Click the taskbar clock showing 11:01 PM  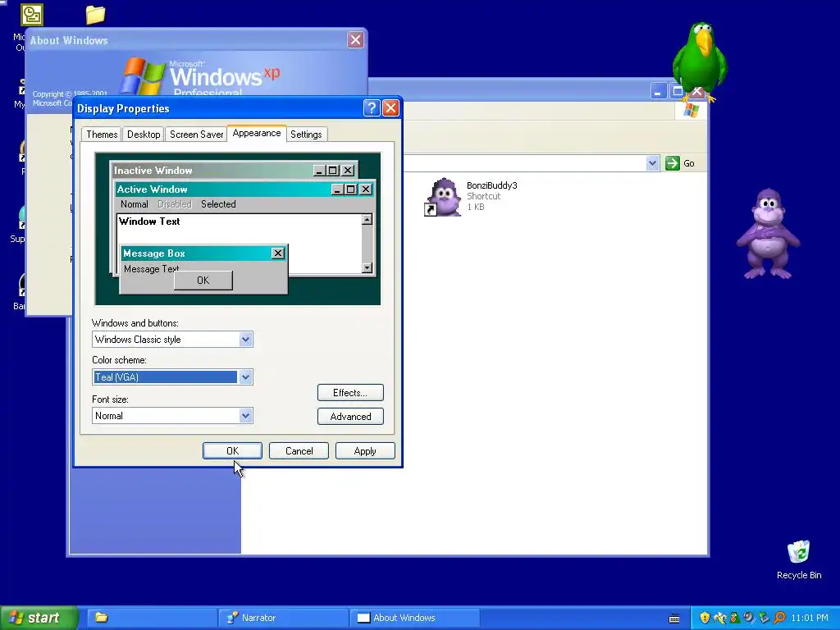(x=810, y=618)
